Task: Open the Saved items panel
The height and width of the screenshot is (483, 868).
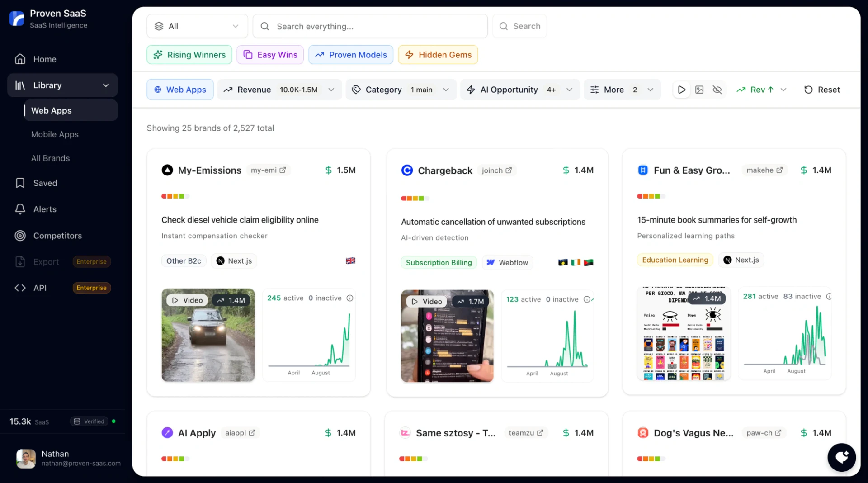Action: 45,183
